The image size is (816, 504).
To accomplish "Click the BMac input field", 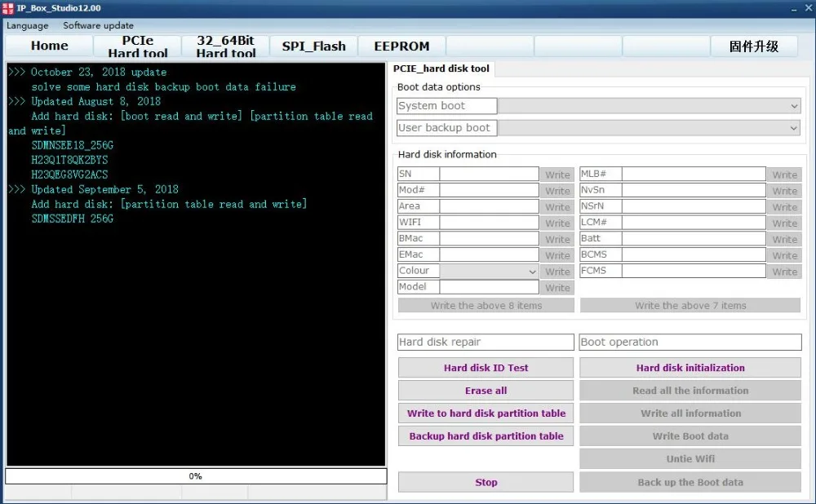I will tap(489, 238).
